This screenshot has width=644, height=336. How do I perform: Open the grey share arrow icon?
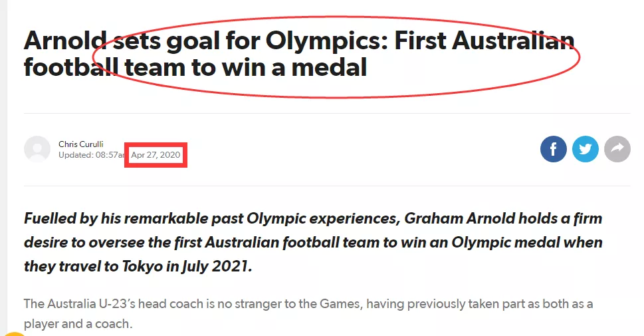(x=617, y=149)
